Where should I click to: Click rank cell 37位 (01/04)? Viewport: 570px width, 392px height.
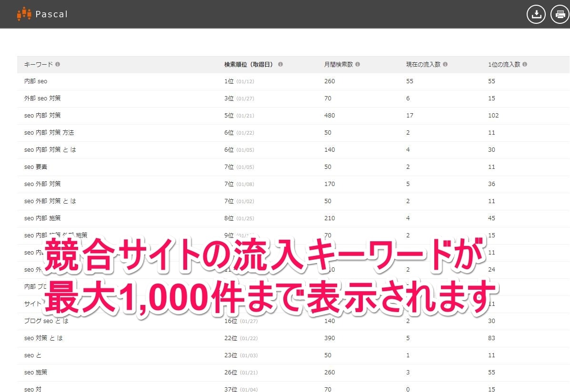(x=241, y=389)
